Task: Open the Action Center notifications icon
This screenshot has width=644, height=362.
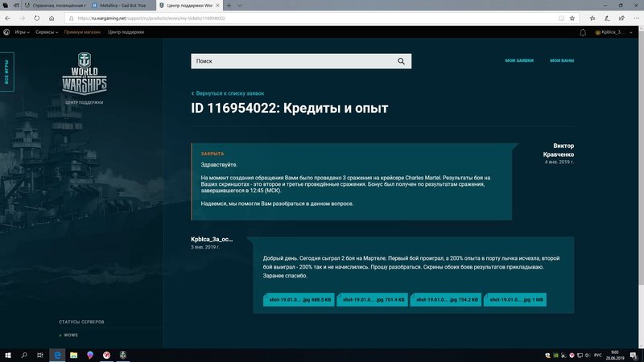Action: coord(634,356)
